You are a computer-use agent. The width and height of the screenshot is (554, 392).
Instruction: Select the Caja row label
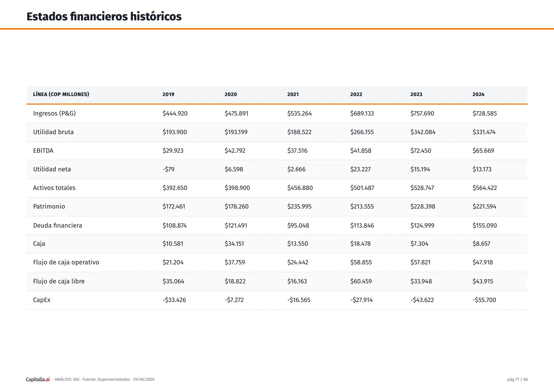pos(39,244)
